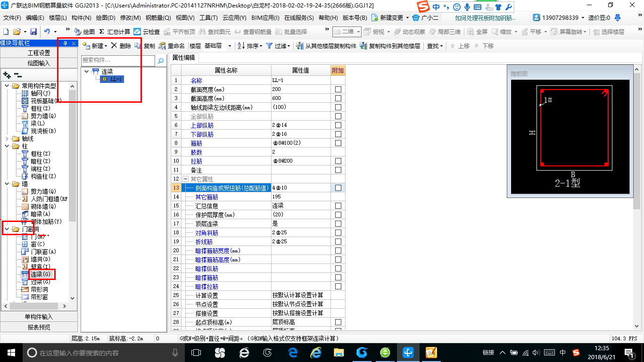The image size is (644, 362).
Task: Select 门联窗(A) in the component tree
Action: pos(39,252)
